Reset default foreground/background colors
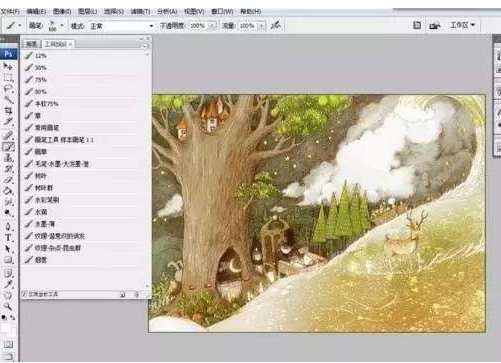The image size is (501, 363). coord(4,317)
